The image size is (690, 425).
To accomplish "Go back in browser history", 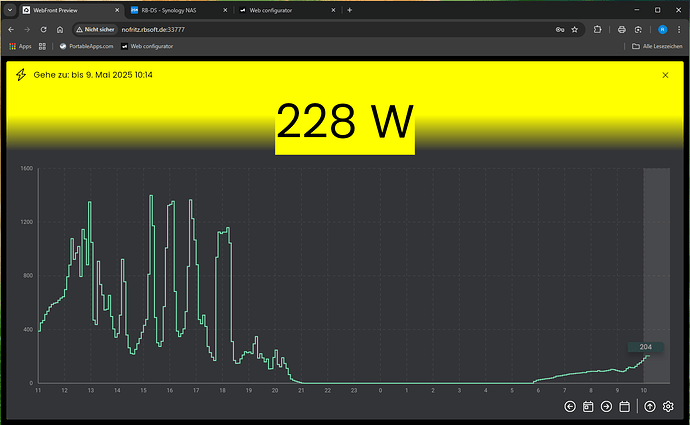I will [x=11, y=29].
